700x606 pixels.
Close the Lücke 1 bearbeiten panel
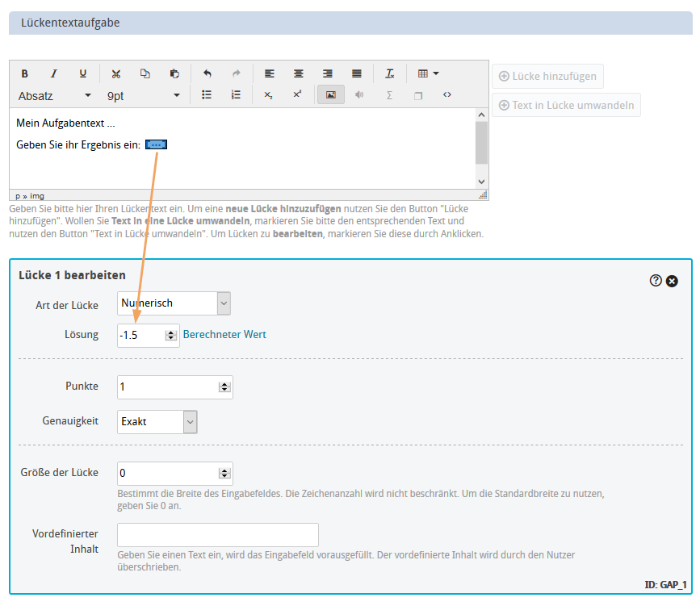pyautogui.click(x=672, y=281)
